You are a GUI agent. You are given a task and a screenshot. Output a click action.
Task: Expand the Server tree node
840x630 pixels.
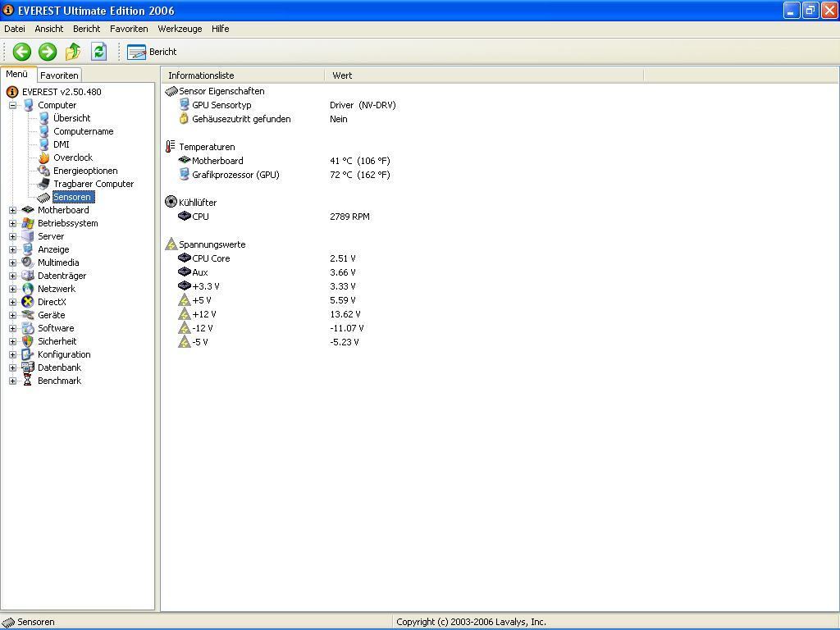pyautogui.click(x=12, y=236)
